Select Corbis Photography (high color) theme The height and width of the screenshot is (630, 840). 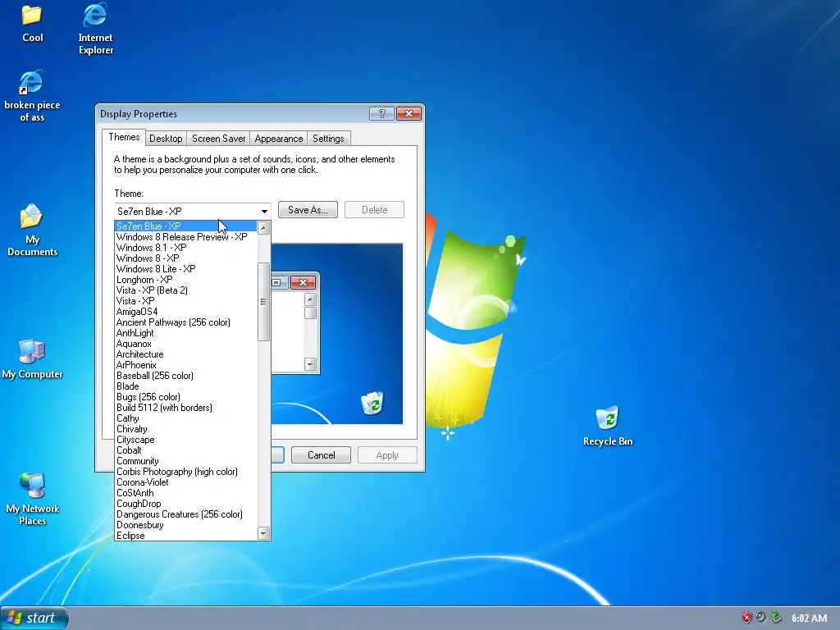[x=186, y=472]
